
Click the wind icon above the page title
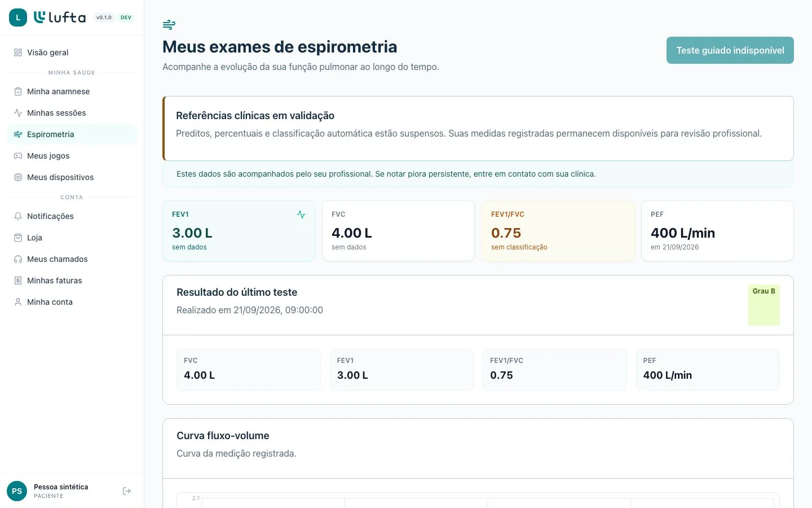[x=169, y=25]
